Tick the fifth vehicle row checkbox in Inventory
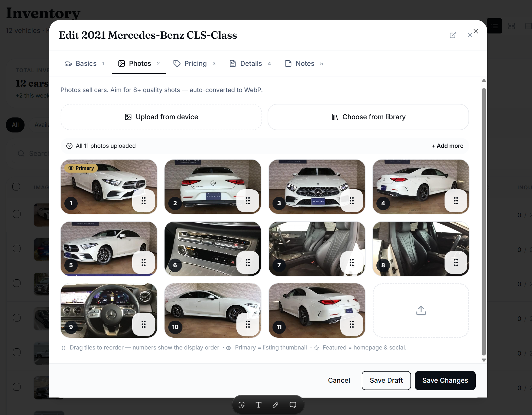 (16, 352)
